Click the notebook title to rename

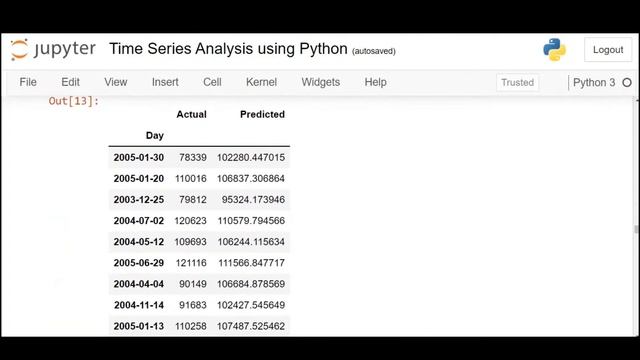pyautogui.click(x=228, y=49)
